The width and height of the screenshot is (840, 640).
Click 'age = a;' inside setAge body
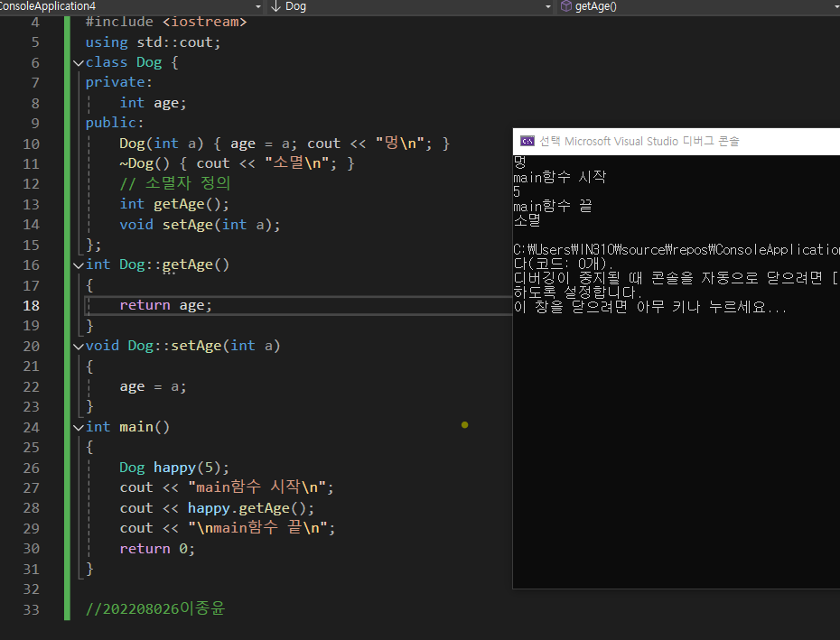coord(153,386)
